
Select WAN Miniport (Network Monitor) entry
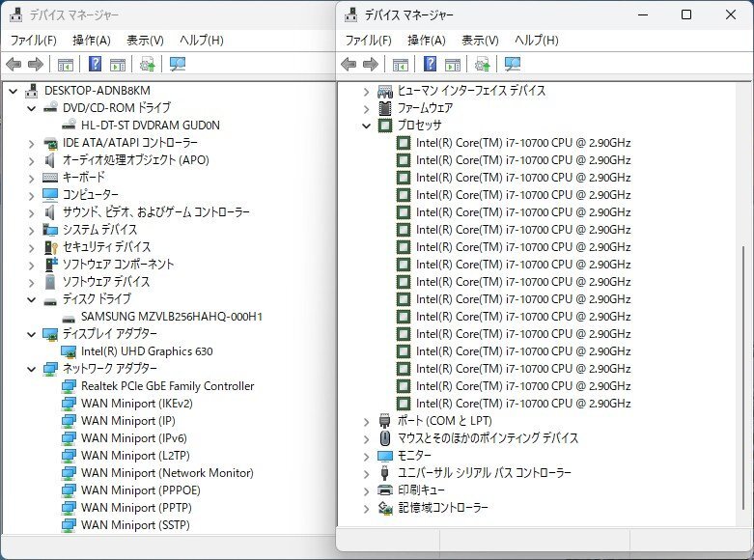pos(167,472)
